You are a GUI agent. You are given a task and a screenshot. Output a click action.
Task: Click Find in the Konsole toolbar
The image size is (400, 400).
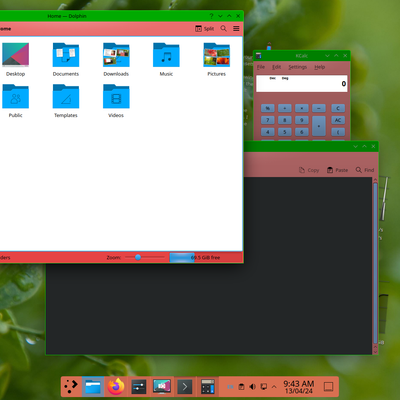pyautogui.click(x=365, y=170)
